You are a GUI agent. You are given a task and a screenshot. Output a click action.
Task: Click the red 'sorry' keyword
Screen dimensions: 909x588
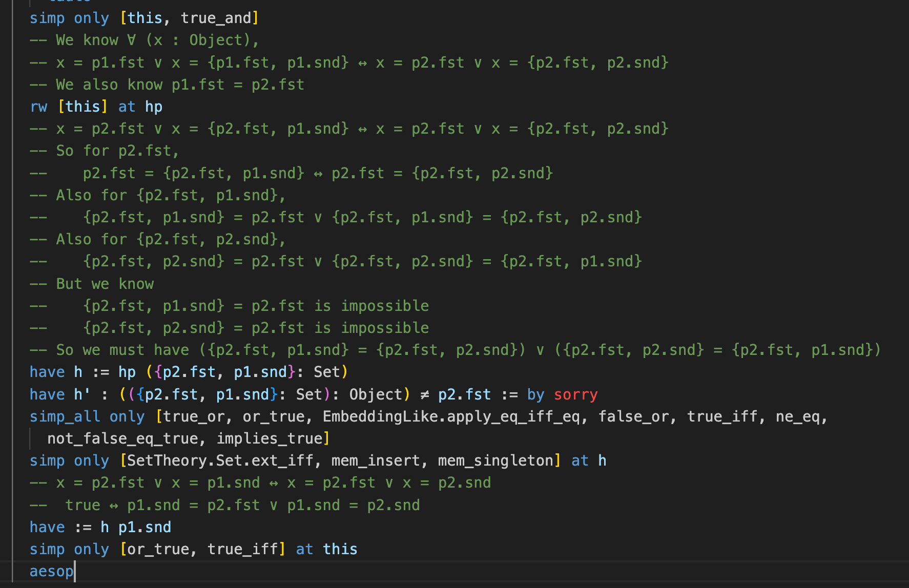[x=575, y=394]
